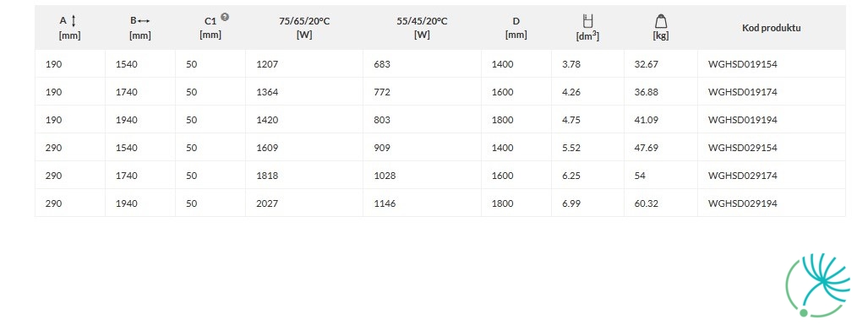
Task: Select product code WGHSD029154
Action: click(x=743, y=148)
